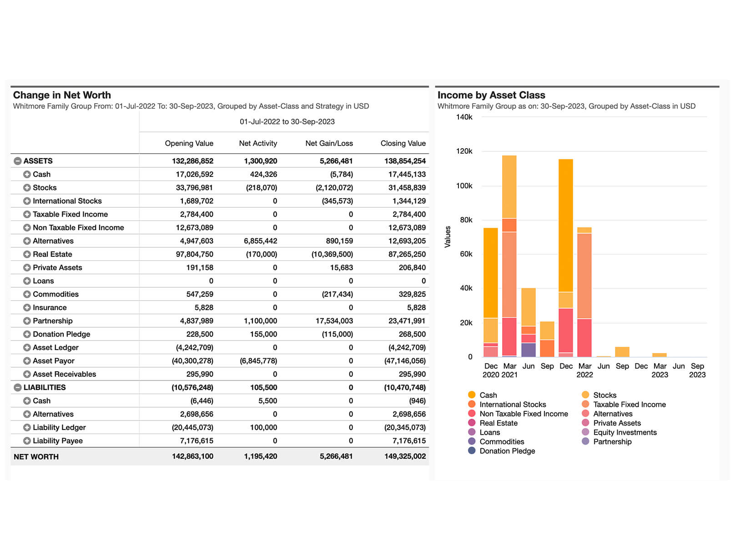Click the Real Estate legend color dot

pos(472,423)
